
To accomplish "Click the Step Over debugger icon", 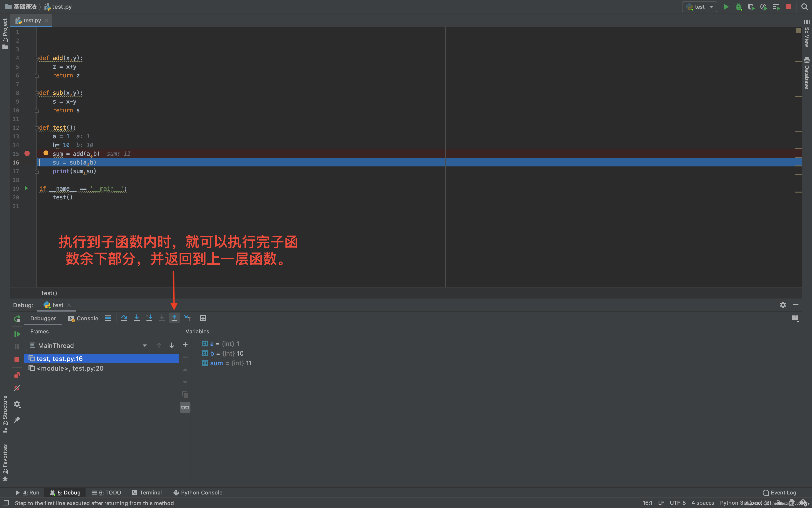I will click(124, 318).
